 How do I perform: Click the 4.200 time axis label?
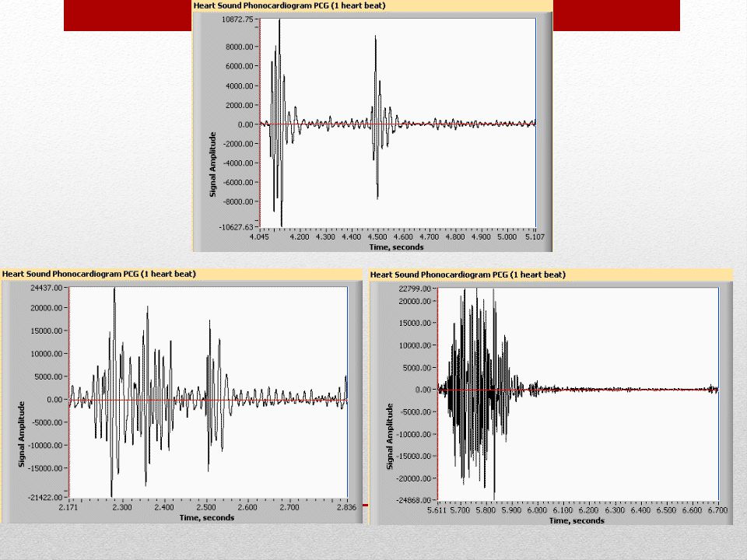pos(299,236)
